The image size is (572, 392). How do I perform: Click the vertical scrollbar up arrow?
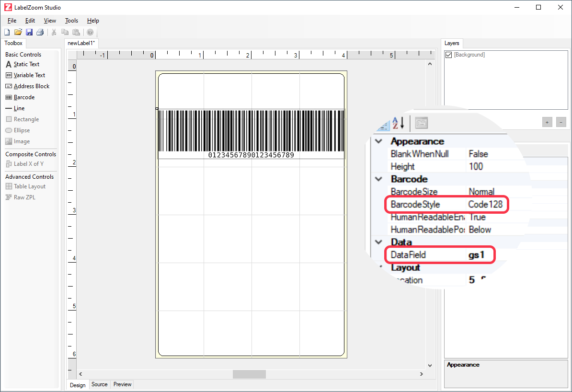point(430,64)
